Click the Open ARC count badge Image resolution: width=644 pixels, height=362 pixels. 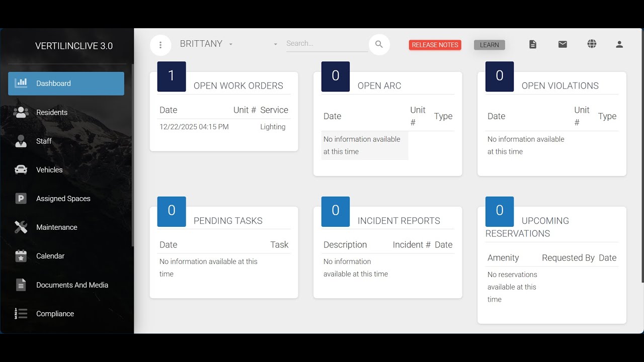336,76
